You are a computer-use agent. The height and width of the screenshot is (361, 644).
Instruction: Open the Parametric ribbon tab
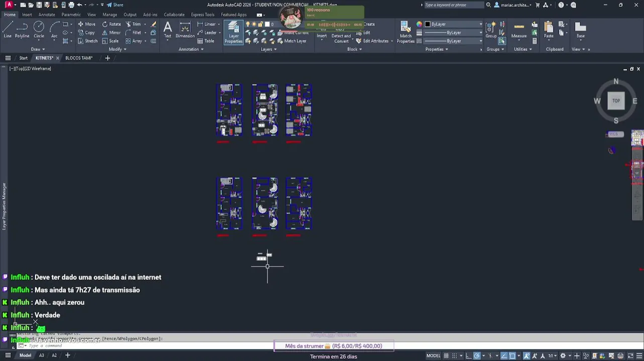[x=71, y=15]
